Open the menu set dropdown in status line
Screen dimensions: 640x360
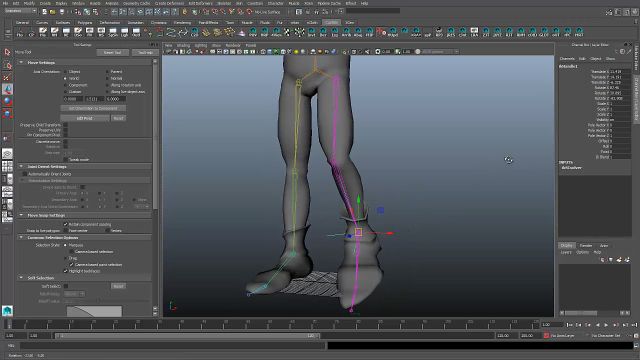click(x=20, y=11)
